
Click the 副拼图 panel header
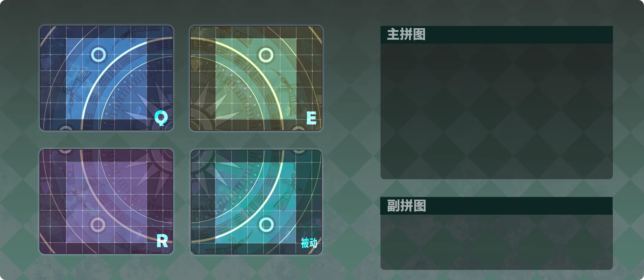[x=497, y=206]
